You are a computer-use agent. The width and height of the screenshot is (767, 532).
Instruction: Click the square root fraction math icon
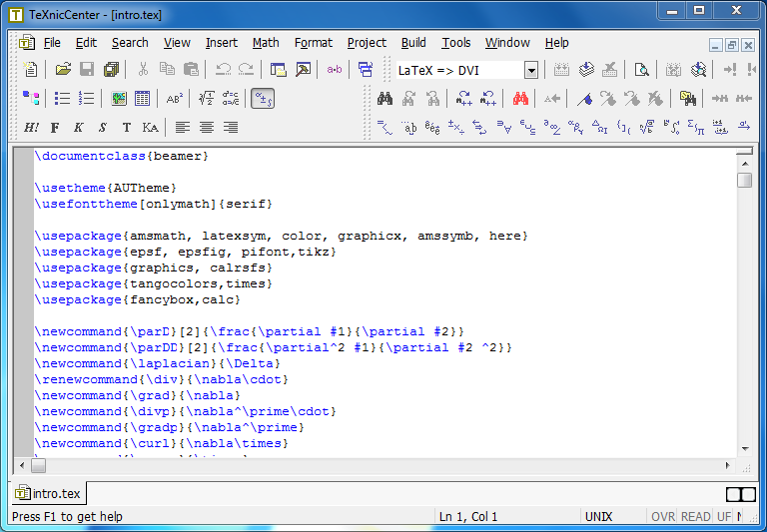coord(207,99)
